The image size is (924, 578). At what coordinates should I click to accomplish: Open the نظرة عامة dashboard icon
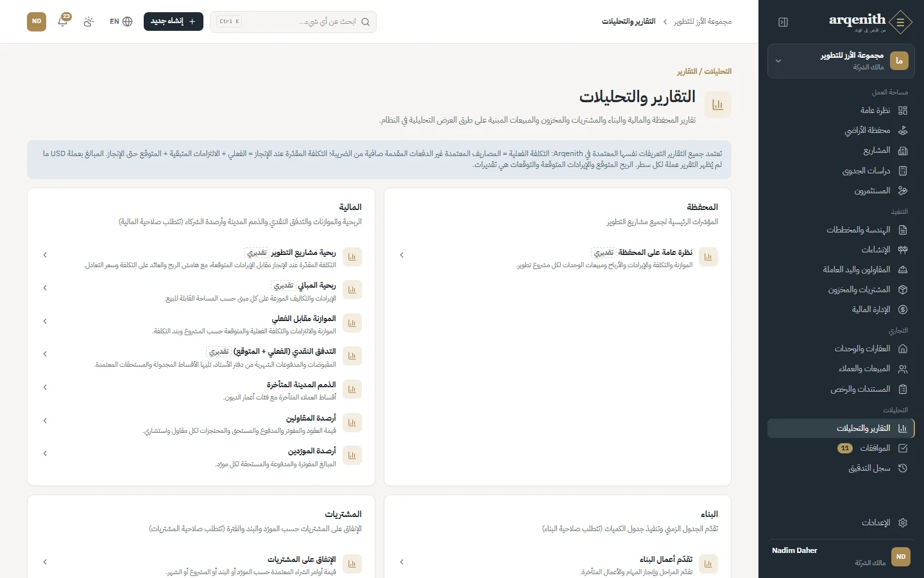(903, 110)
